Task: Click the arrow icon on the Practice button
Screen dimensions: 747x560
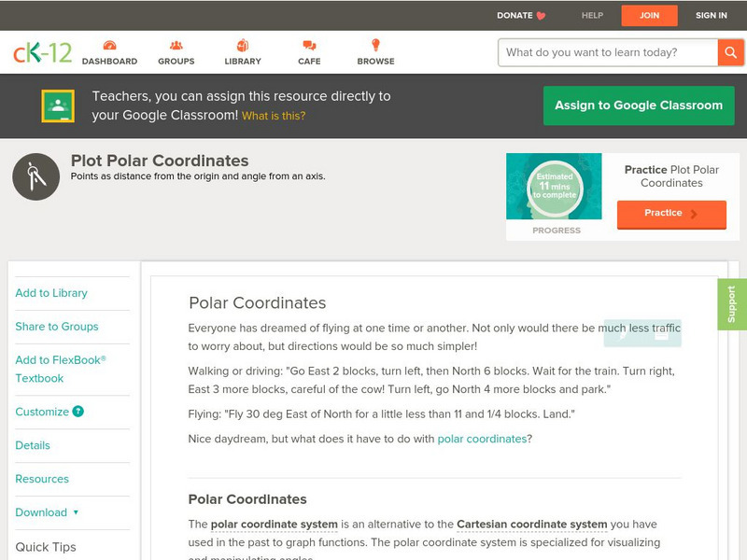Action: (x=694, y=214)
